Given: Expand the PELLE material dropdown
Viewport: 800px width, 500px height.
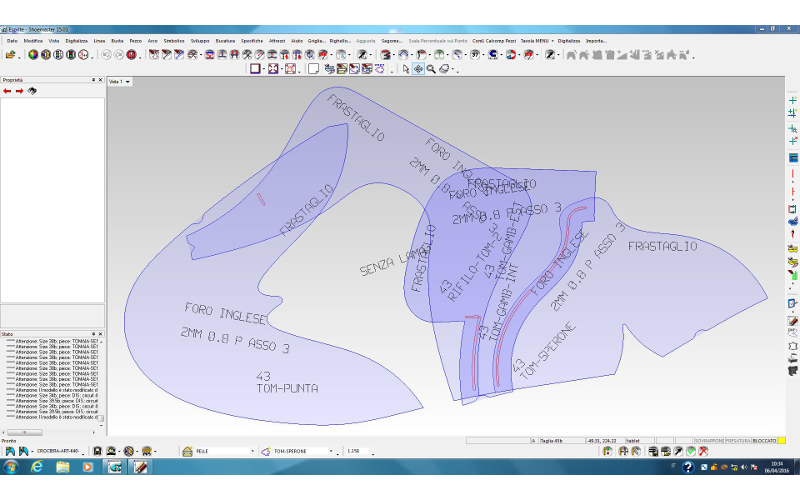Looking at the screenshot, I should 252,452.
